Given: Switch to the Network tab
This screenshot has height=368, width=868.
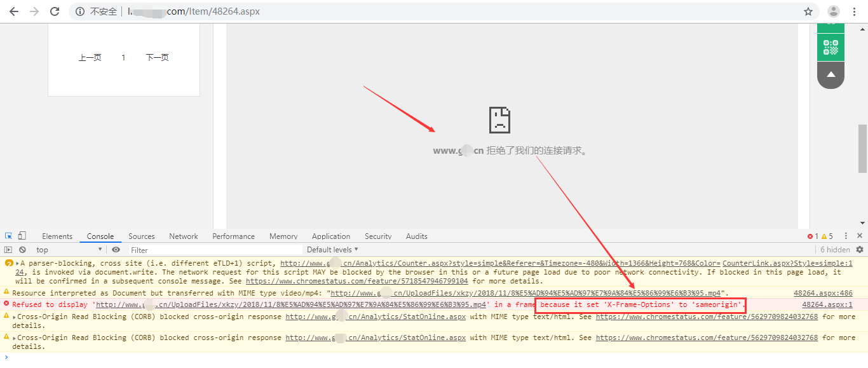Looking at the screenshot, I should click(184, 236).
